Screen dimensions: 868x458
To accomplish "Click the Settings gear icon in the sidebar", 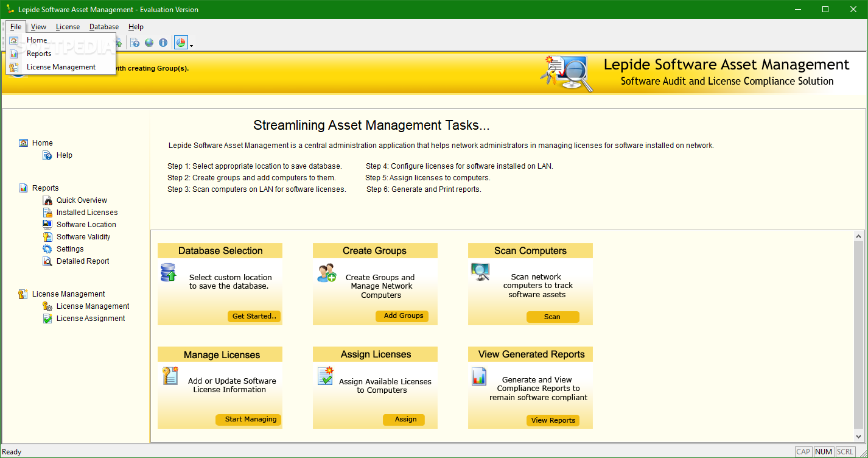I will [47, 249].
